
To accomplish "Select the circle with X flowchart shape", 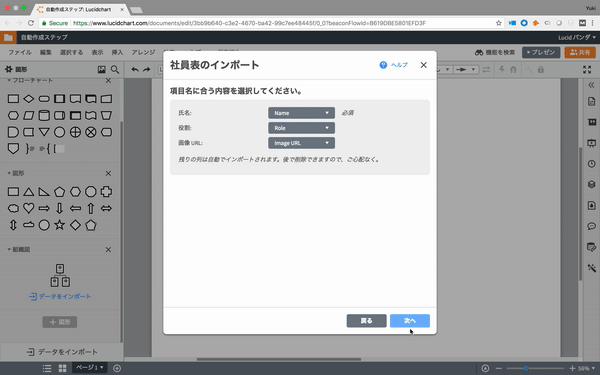I will pos(91,132).
